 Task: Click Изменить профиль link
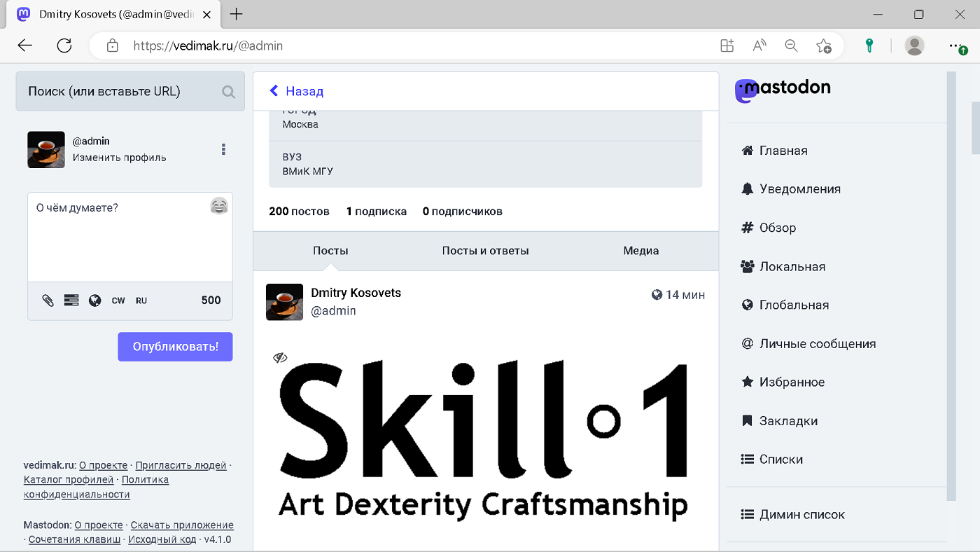120,158
